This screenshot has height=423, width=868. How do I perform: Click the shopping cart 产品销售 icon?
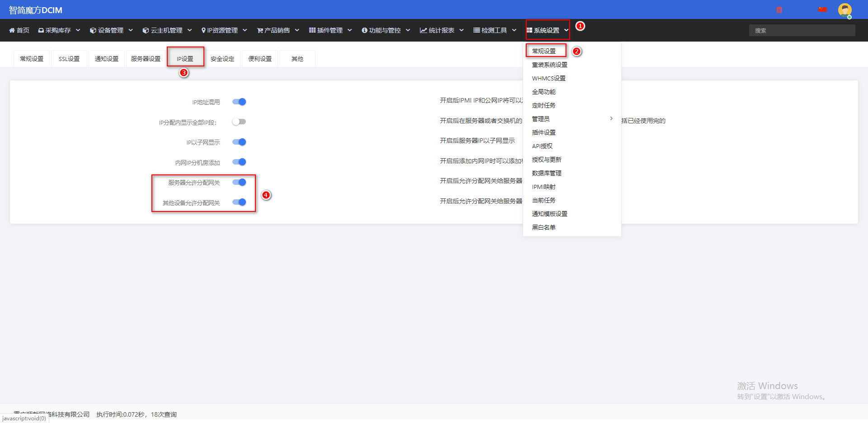tap(260, 30)
